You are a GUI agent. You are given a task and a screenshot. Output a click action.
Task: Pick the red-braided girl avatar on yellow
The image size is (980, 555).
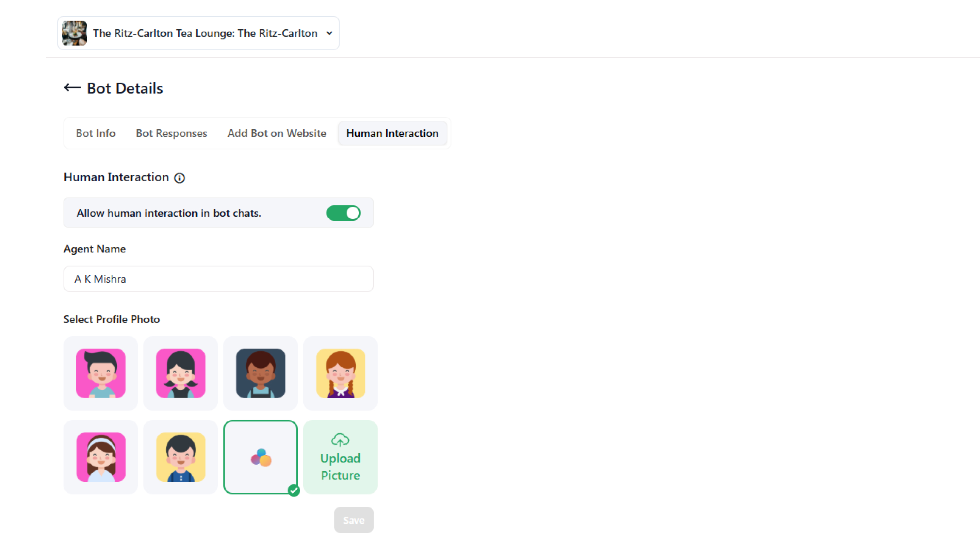(x=341, y=373)
